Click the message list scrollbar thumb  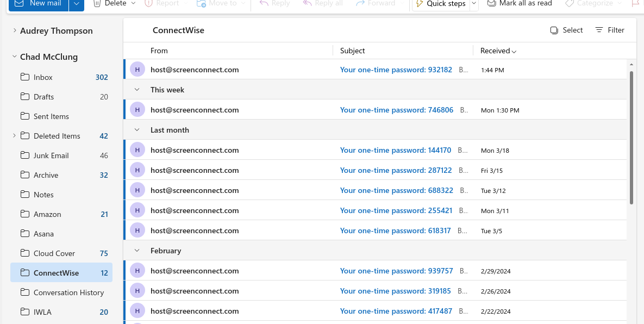632,138
